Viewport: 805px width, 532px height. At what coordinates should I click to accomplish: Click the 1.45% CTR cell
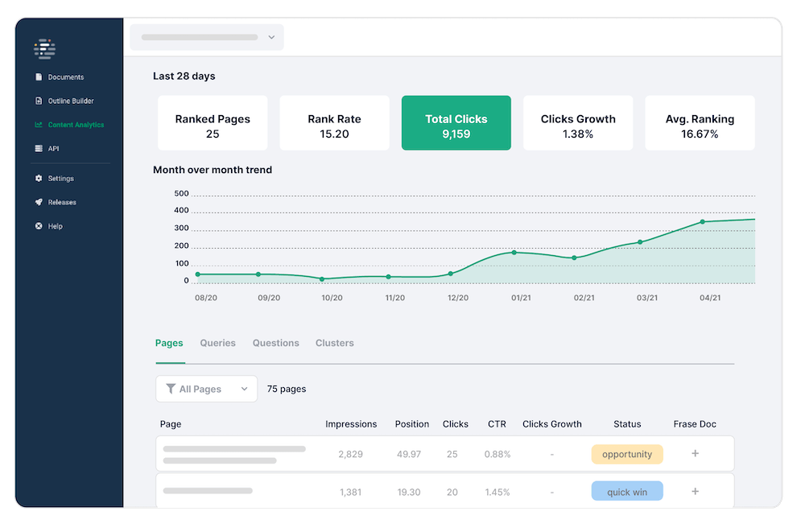pyautogui.click(x=497, y=492)
